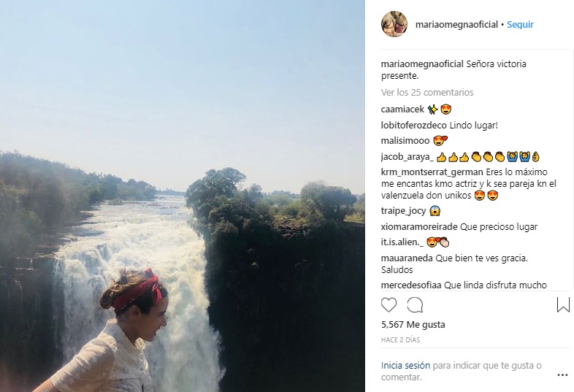Open lobitoferozdeco's profile from comments

coord(412,125)
